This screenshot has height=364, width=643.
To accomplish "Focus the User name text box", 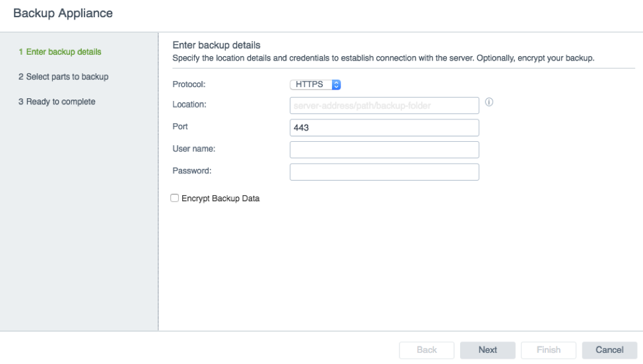I will click(x=384, y=150).
